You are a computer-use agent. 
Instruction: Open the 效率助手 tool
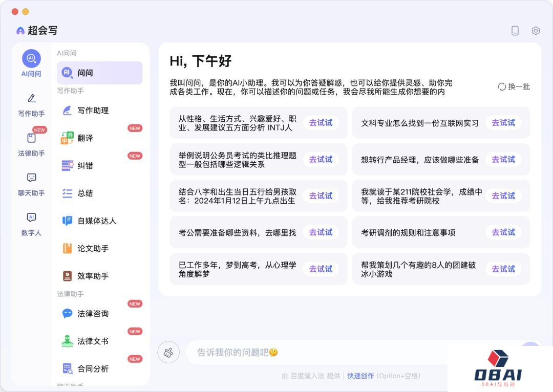[100, 276]
